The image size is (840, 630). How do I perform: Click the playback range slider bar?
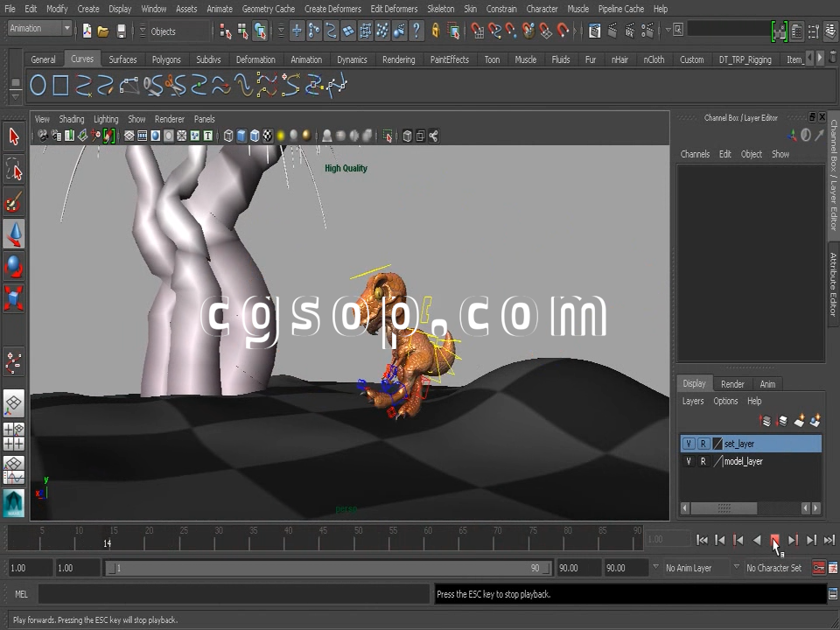[324, 568]
